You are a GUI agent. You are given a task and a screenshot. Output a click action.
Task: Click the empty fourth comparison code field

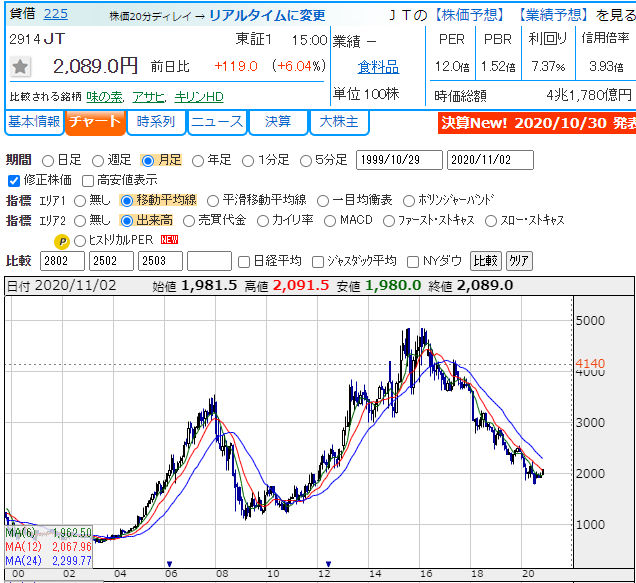pos(209,261)
